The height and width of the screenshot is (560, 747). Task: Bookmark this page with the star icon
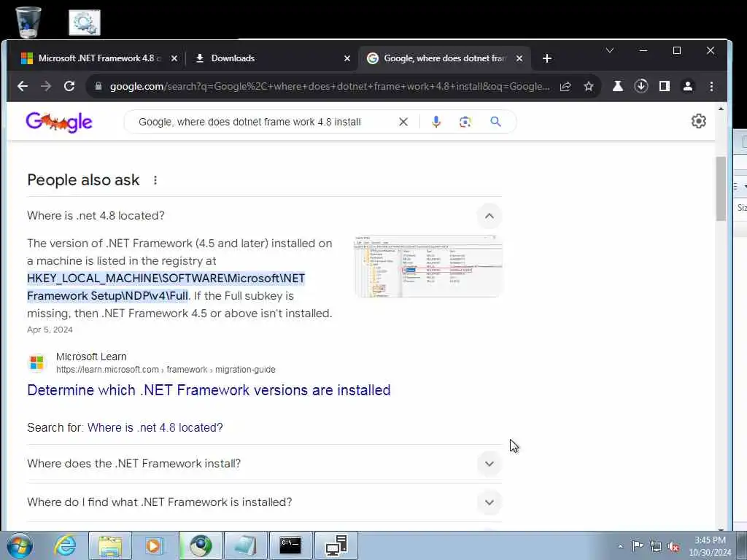pos(589,86)
